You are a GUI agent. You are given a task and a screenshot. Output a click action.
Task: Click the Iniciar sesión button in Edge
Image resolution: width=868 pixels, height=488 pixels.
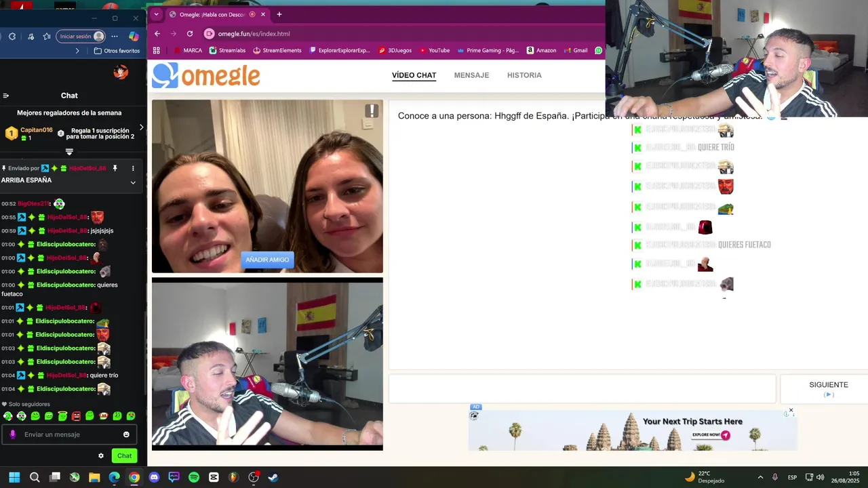point(80,37)
